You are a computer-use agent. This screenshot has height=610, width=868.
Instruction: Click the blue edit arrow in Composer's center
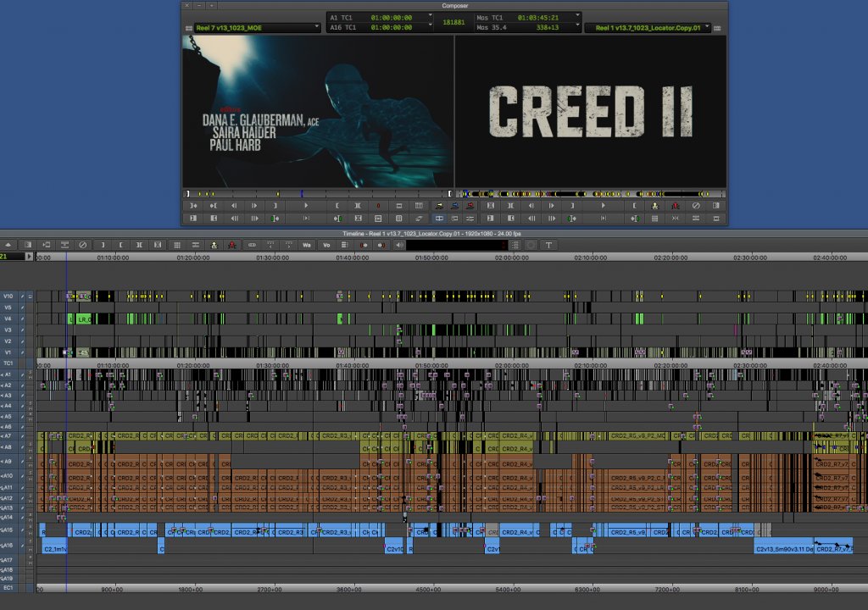pos(454,205)
